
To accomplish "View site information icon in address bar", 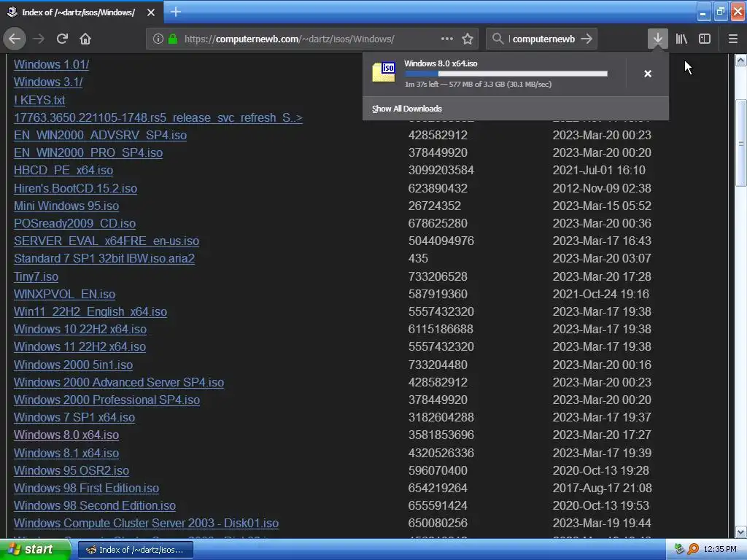I will tap(158, 39).
